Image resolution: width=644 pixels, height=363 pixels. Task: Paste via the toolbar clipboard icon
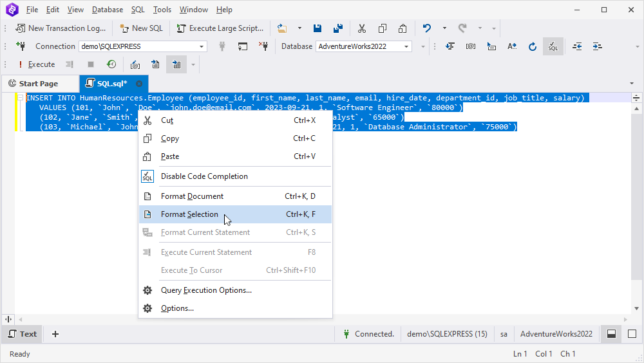402,28
